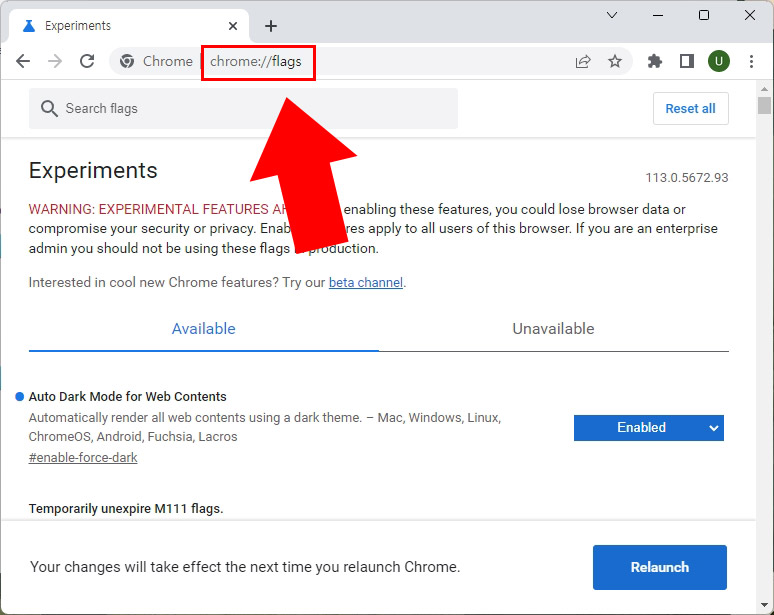774x615 pixels.
Task: Click the forward navigation arrow
Action: pyautogui.click(x=55, y=61)
